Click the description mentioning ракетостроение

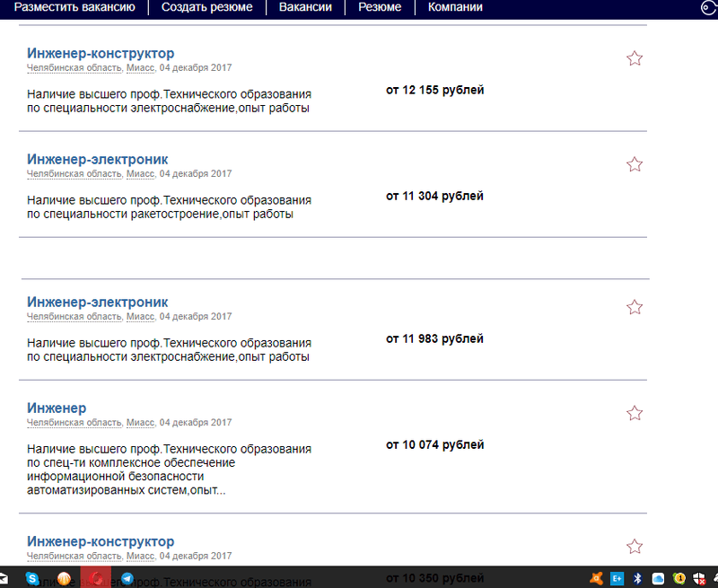(169, 207)
